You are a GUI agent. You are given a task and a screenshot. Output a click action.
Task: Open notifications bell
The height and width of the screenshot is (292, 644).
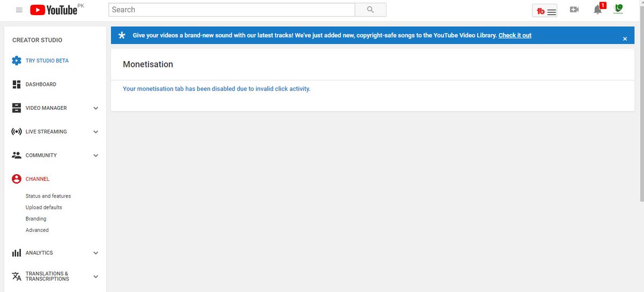point(598,10)
